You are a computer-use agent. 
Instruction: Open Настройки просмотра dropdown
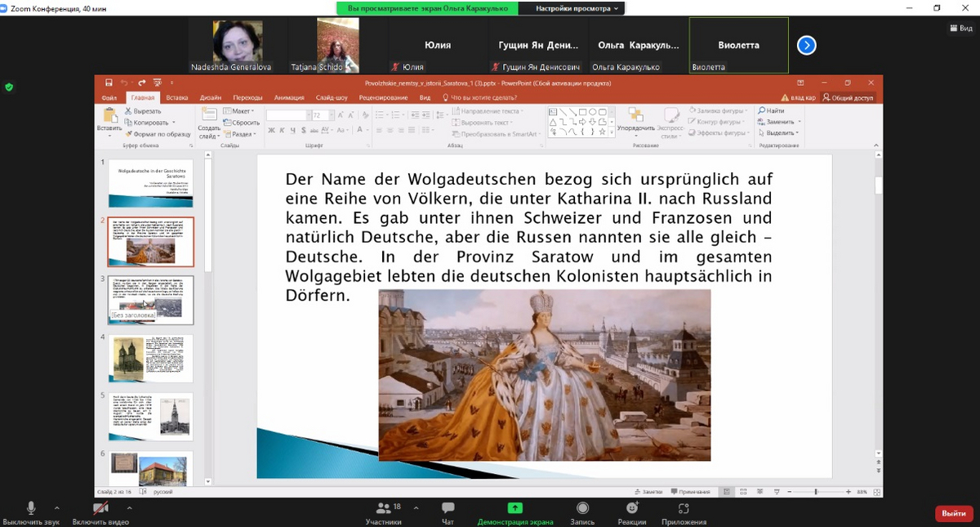(x=577, y=8)
